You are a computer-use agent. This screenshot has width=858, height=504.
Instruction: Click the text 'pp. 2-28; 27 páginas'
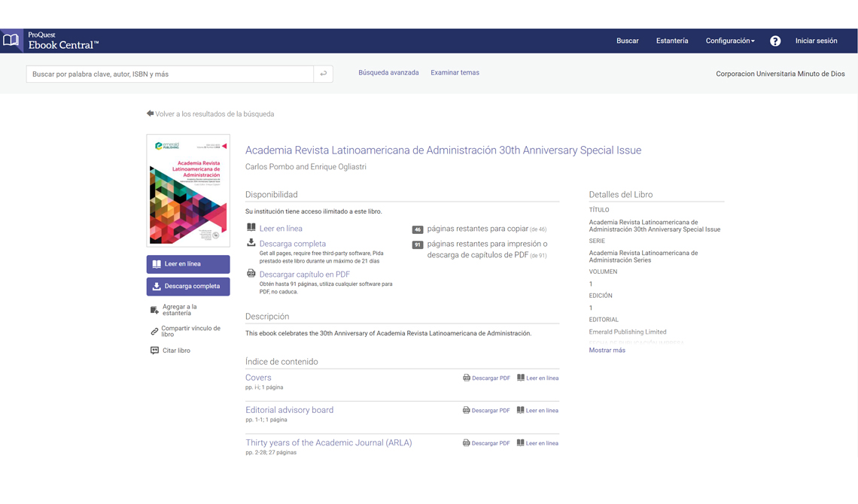[271, 453]
